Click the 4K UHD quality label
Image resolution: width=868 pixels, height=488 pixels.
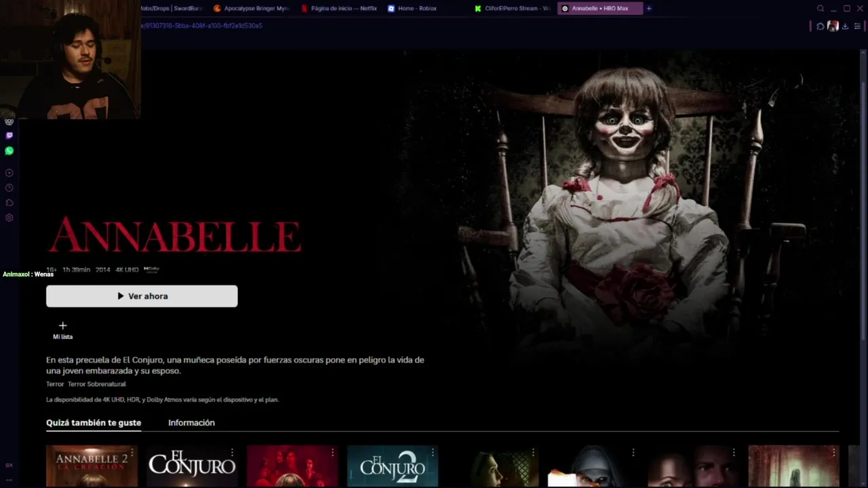click(x=127, y=270)
